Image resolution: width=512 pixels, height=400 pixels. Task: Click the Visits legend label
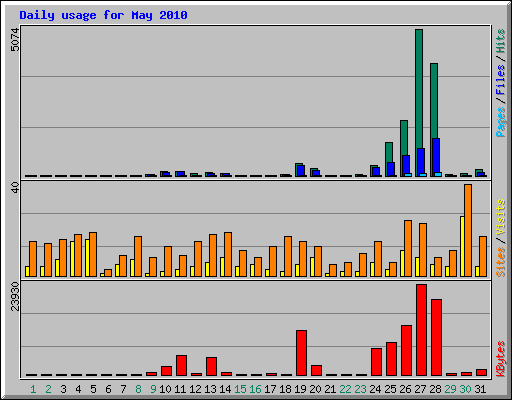(501, 217)
